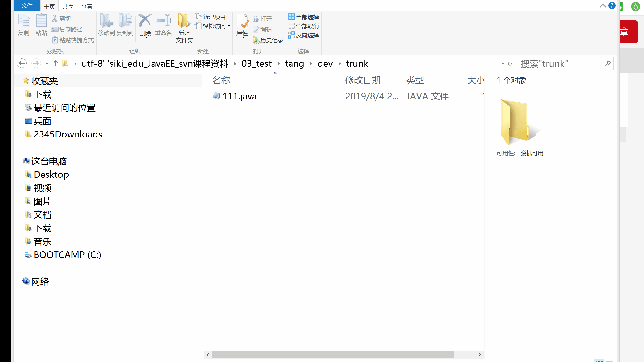Switch to the View (查看) tab
Viewport: 644px width, 362px height.
click(x=87, y=6)
